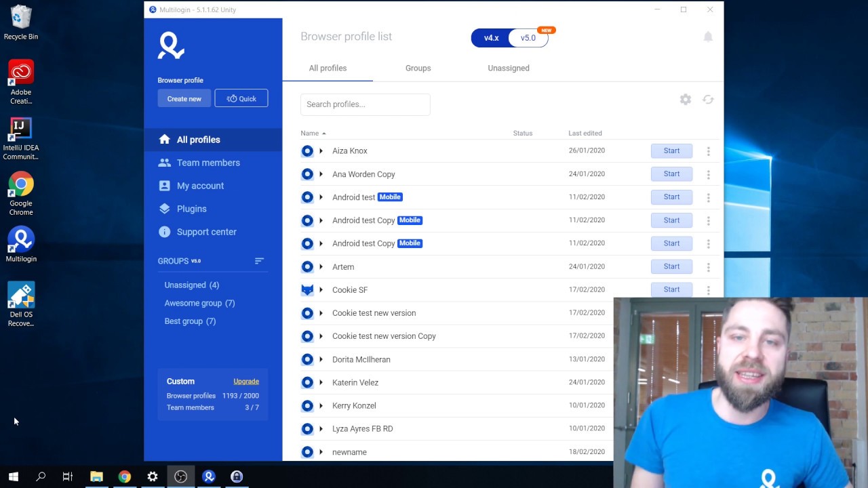Sort profiles by Name column
The image size is (868, 488).
(313, 134)
